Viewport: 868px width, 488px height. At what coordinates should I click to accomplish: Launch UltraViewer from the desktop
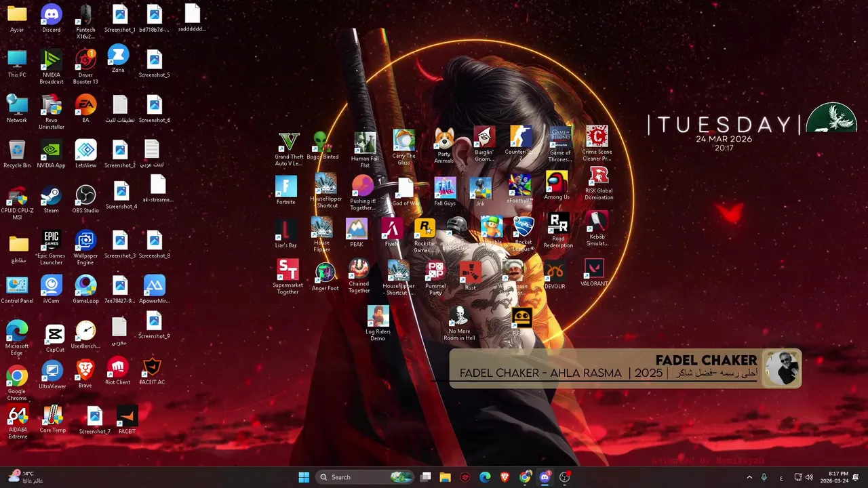coord(52,375)
